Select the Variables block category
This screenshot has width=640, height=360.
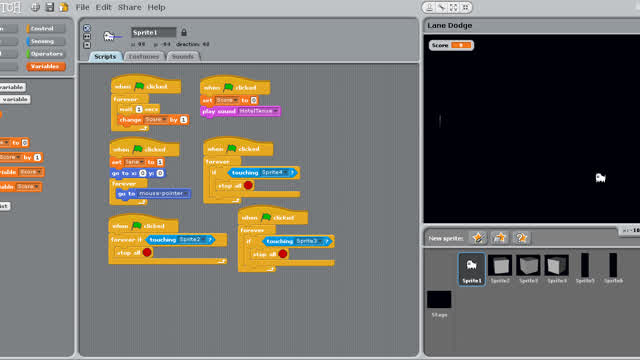(45, 67)
